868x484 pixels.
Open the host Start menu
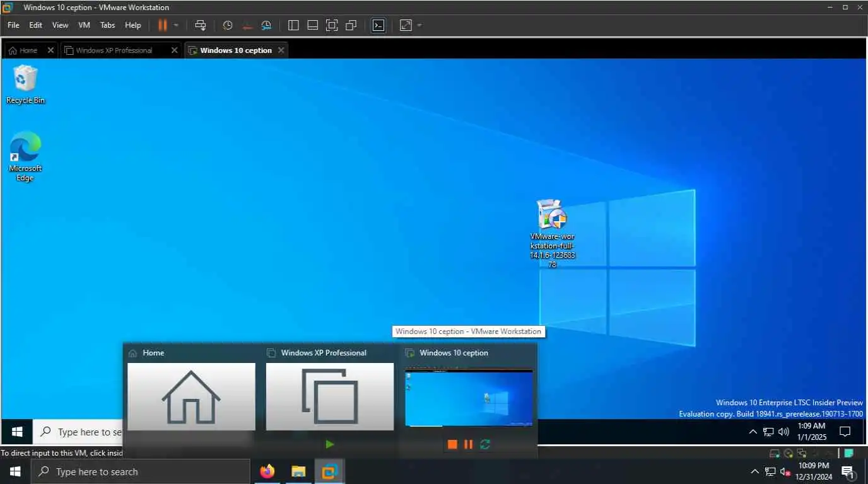pos(15,471)
